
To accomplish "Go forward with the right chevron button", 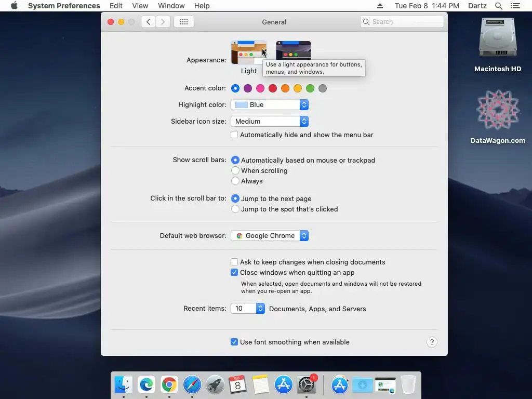I will (163, 22).
